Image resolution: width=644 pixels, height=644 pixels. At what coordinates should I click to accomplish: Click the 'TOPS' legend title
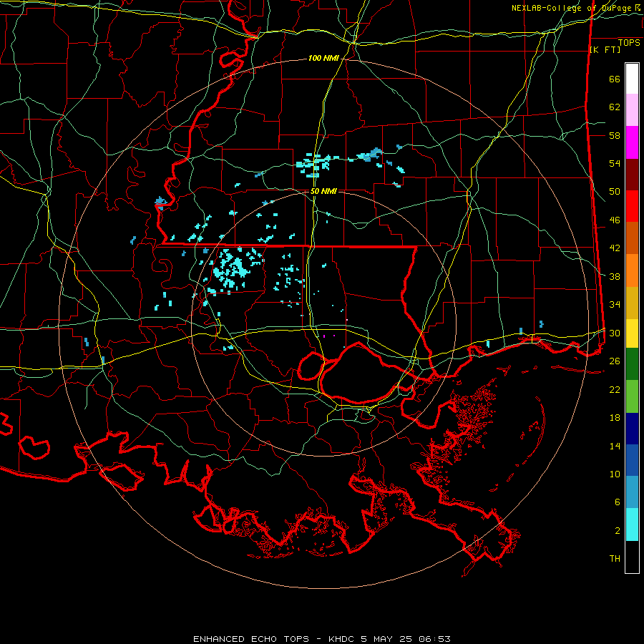tap(629, 43)
